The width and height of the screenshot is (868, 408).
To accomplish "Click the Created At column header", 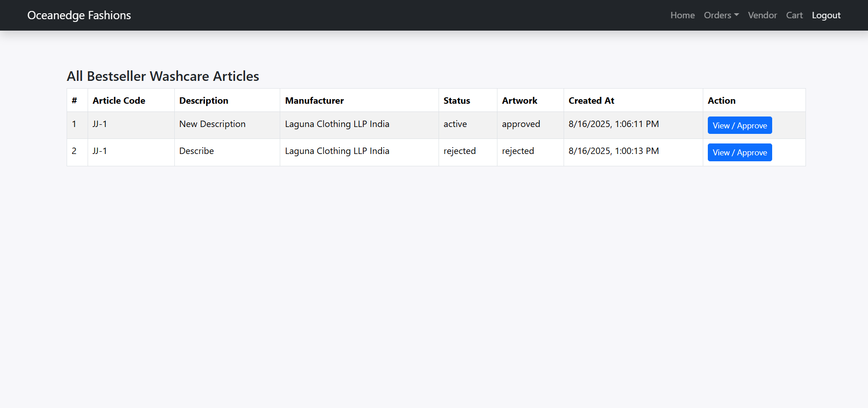I will [x=591, y=101].
